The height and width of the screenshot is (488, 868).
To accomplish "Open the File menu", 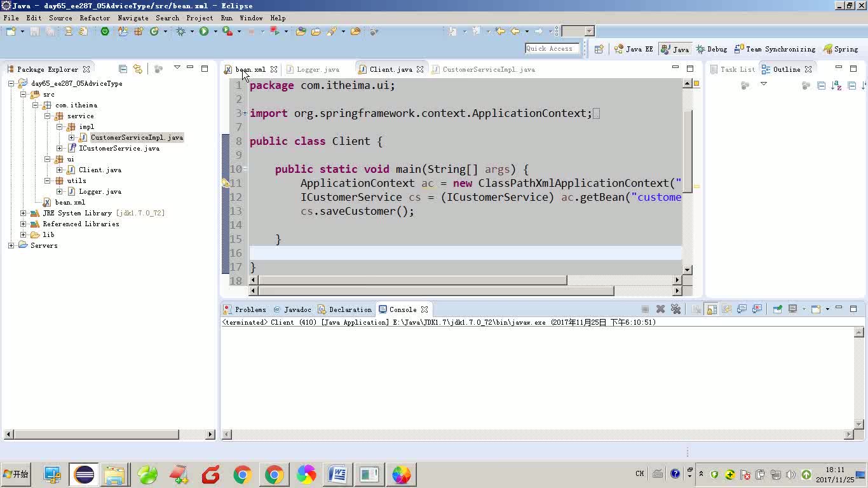I will (x=11, y=18).
